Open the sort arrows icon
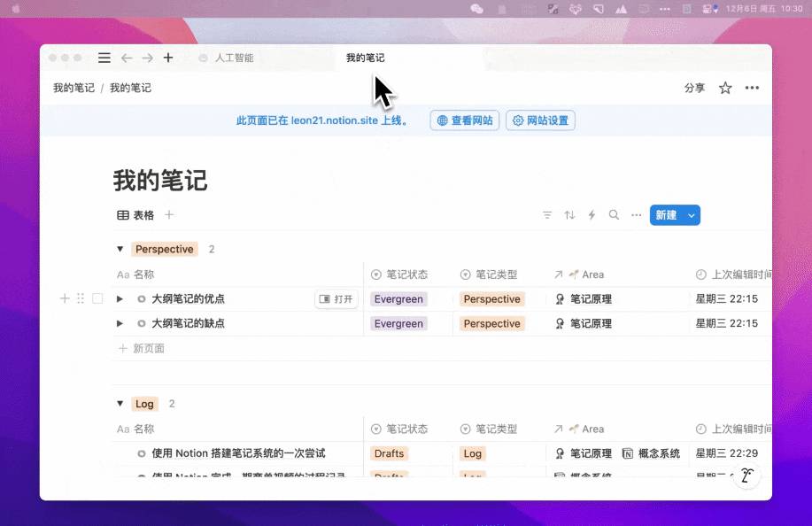The image size is (812, 526). [x=569, y=215]
